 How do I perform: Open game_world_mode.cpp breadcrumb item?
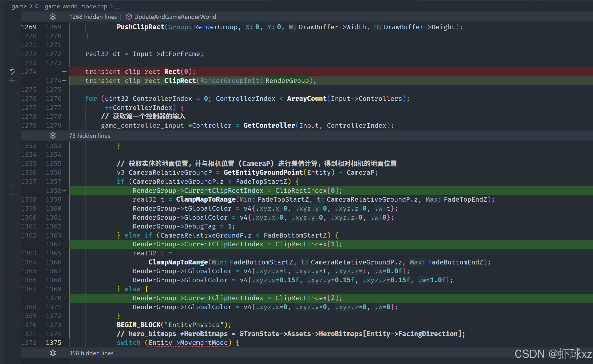76,6
